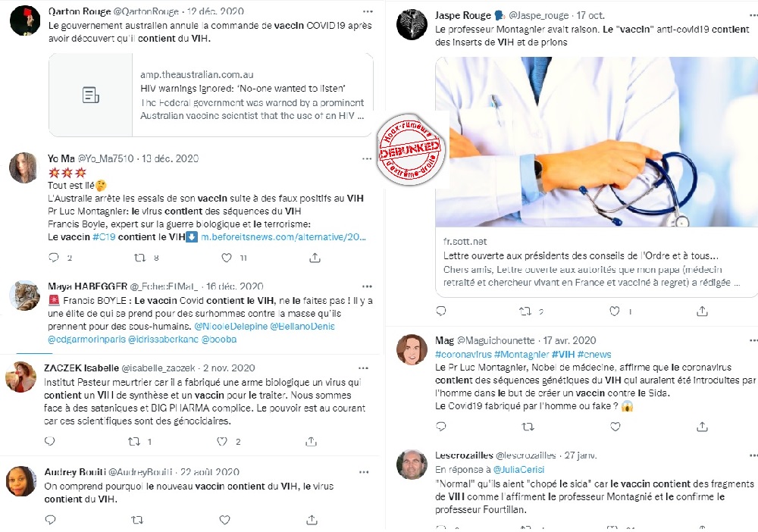
Task: Reply to the Yo Ma tweet
Action: (54, 258)
